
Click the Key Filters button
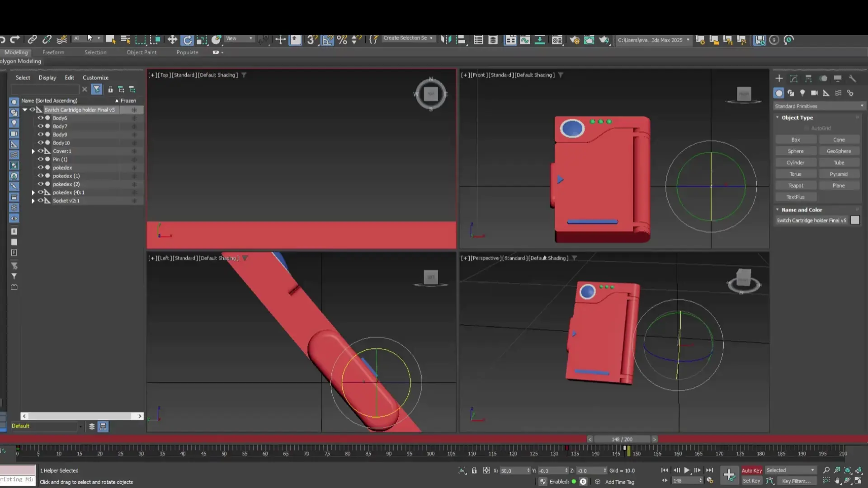coord(796,481)
